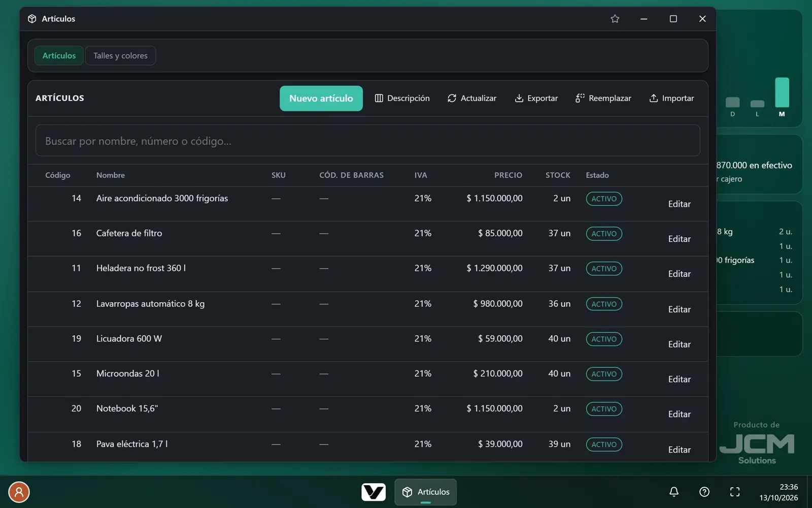Toggle the fullscreen icon in taskbar
This screenshot has width=812, height=508.
click(735, 492)
